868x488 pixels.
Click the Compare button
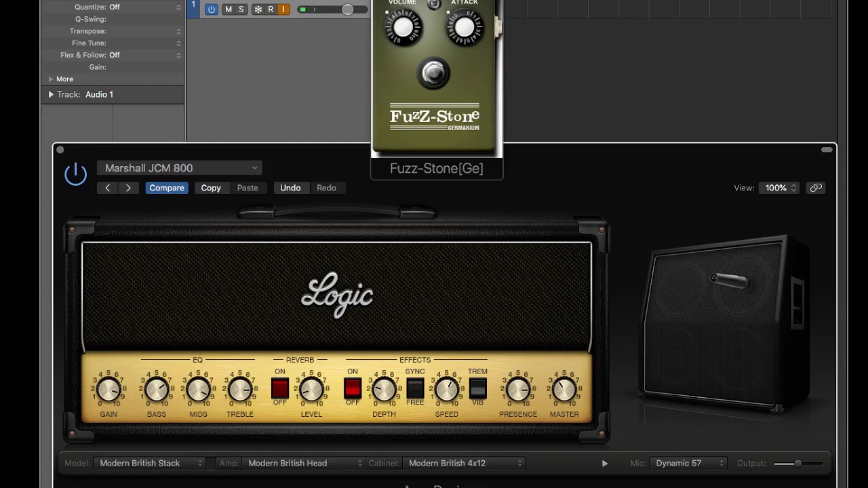pyautogui.click(x=167, y=188)
